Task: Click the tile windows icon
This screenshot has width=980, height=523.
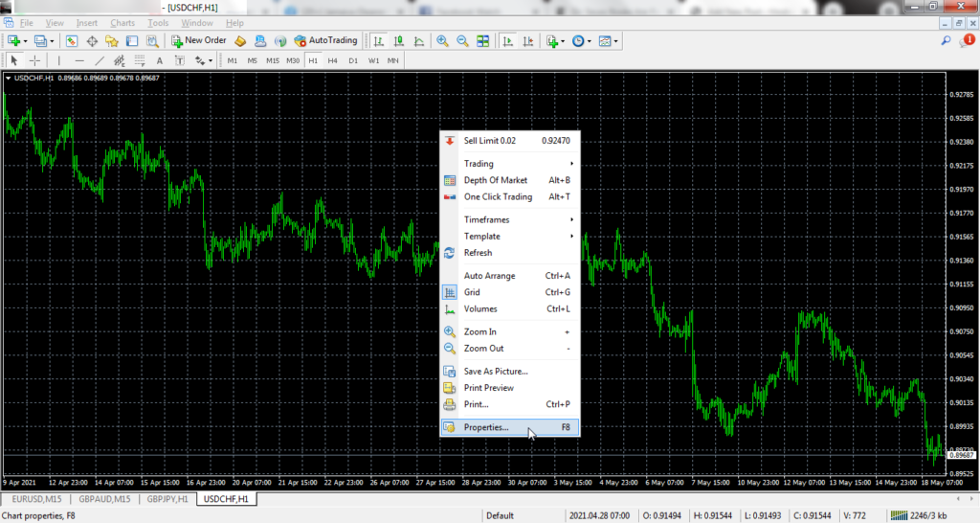Action: tap(483, 41)
